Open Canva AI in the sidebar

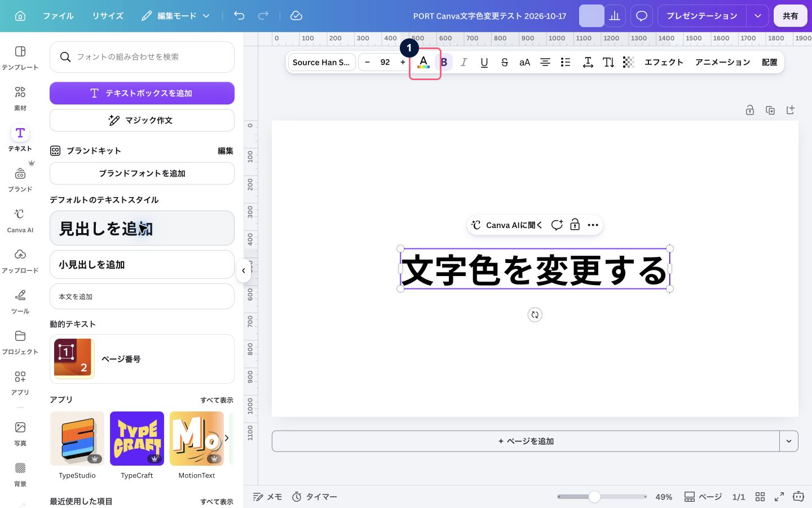click(x=20, y=220)
